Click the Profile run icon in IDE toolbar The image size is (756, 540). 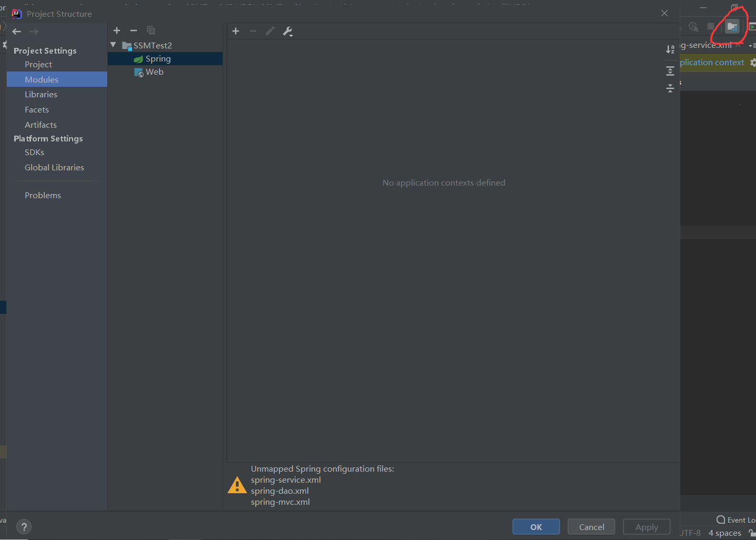coord(693,26)
